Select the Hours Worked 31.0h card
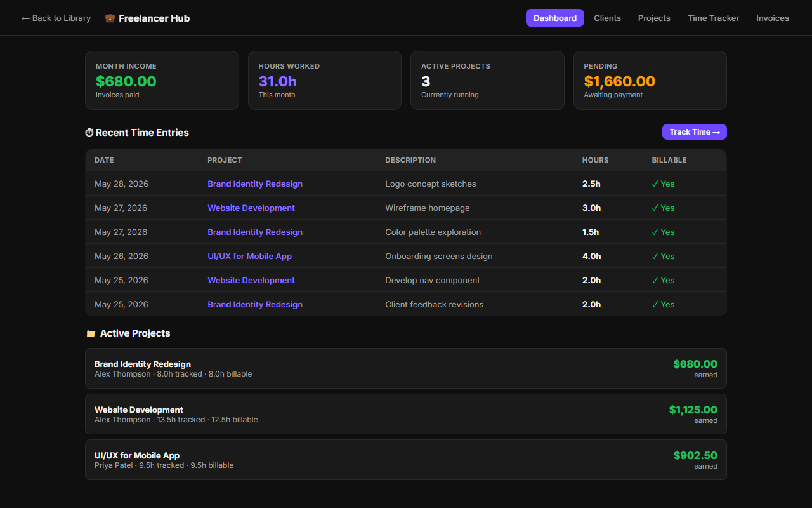Screen dimensions: 812x508 pos(325,80)
